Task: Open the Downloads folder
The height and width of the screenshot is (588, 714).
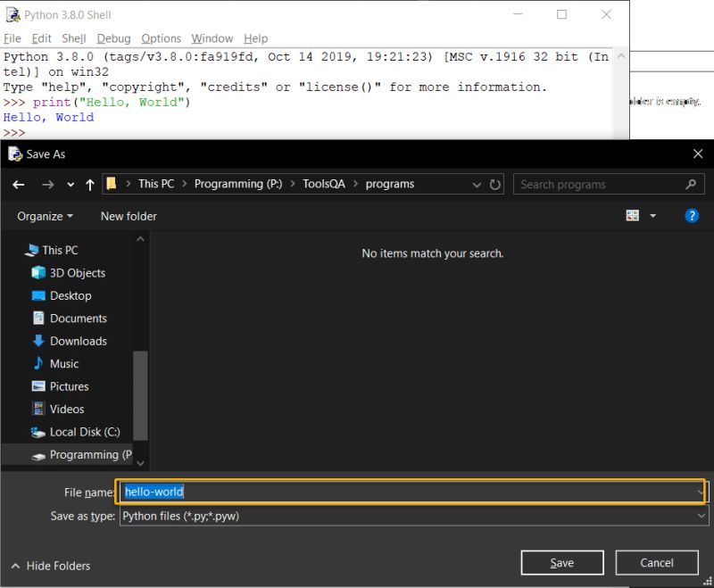Action: click(x=79, y=341)
